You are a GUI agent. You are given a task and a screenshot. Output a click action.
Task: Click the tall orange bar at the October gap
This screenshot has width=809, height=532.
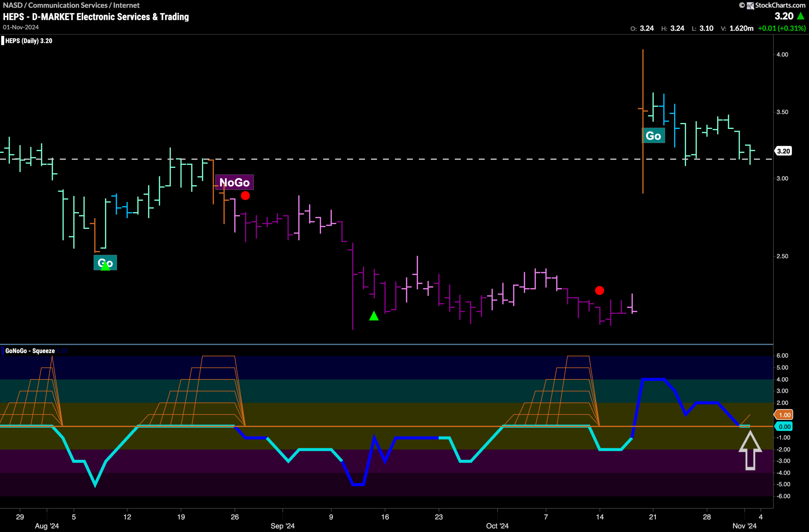pos(642,121)
